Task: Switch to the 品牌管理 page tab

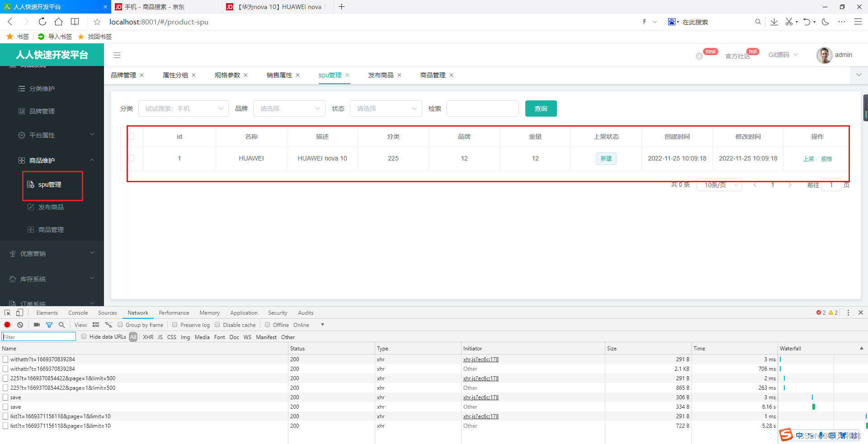Action: tap(123, 75)
